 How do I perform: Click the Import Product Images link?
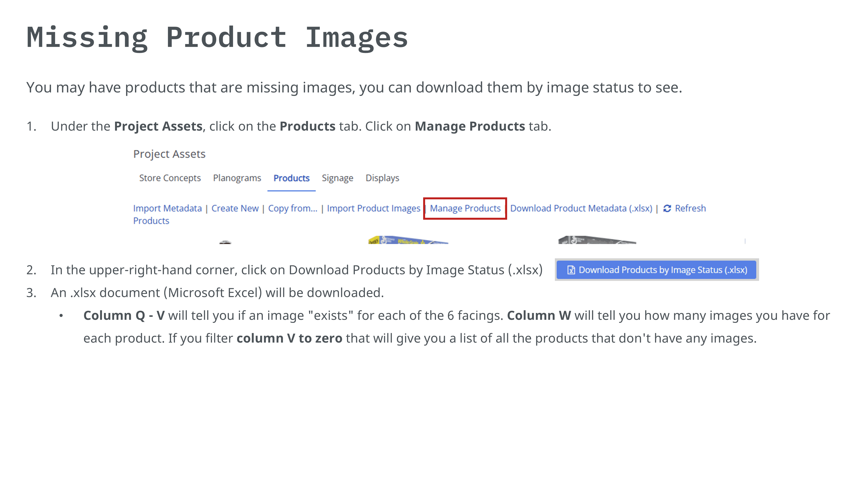tap(373, 208)
